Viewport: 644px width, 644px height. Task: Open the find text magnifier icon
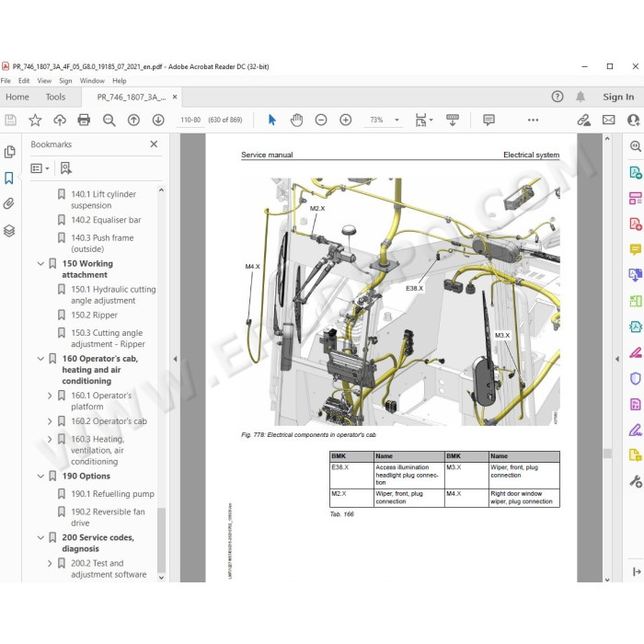(x=109, y=120)
